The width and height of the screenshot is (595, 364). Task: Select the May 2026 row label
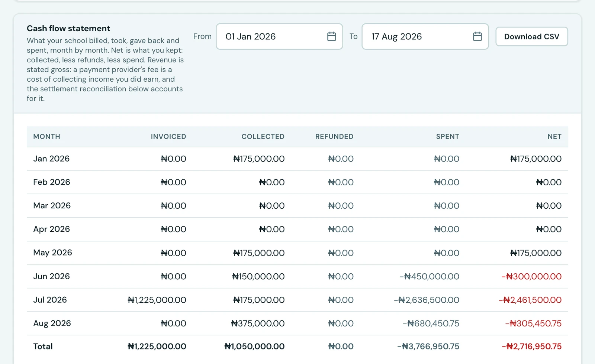[x=52, y=253]
